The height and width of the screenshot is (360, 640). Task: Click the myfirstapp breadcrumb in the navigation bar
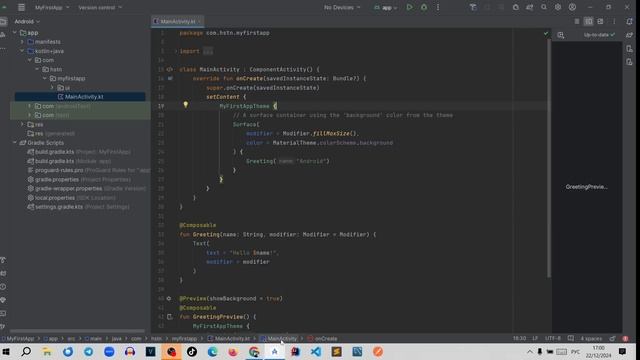pos(184,338)
